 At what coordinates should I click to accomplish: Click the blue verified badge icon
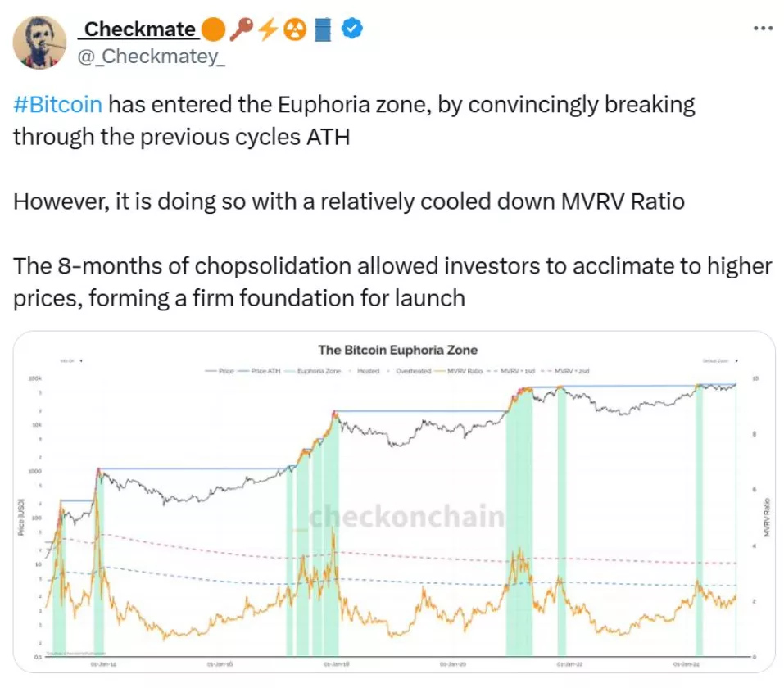point(352,29)
